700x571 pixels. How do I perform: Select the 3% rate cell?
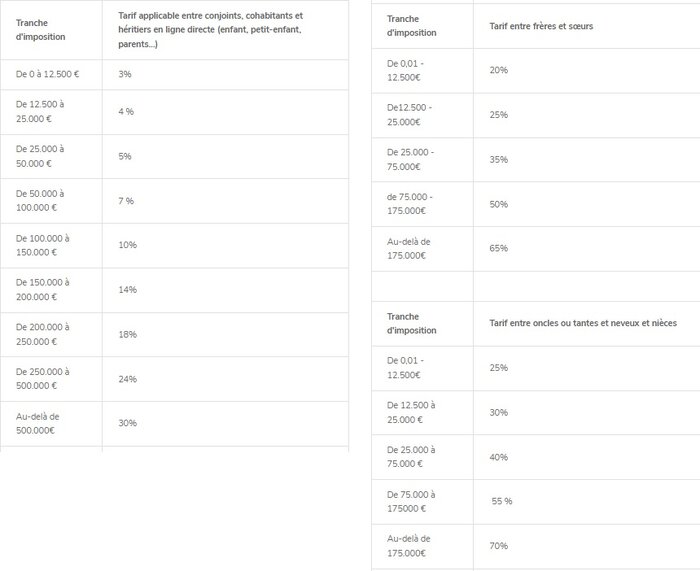pyautogui.click(x=125, y=74)
